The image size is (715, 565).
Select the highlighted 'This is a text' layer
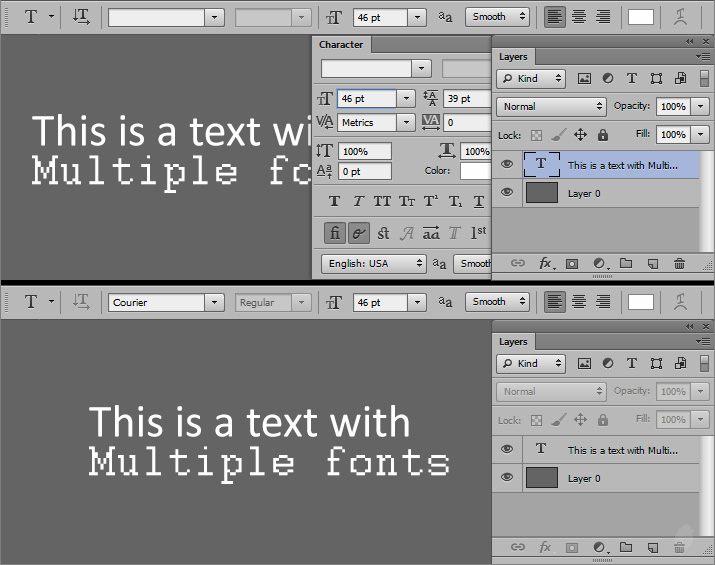(620, 165)
